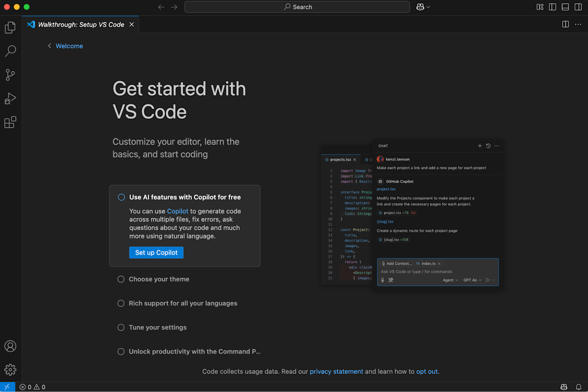Click the title bar Search field

click(x=297, y=7)
